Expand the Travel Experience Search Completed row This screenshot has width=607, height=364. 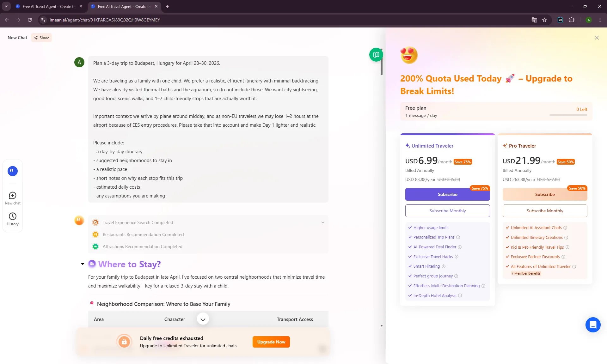[x=323, y=222]
